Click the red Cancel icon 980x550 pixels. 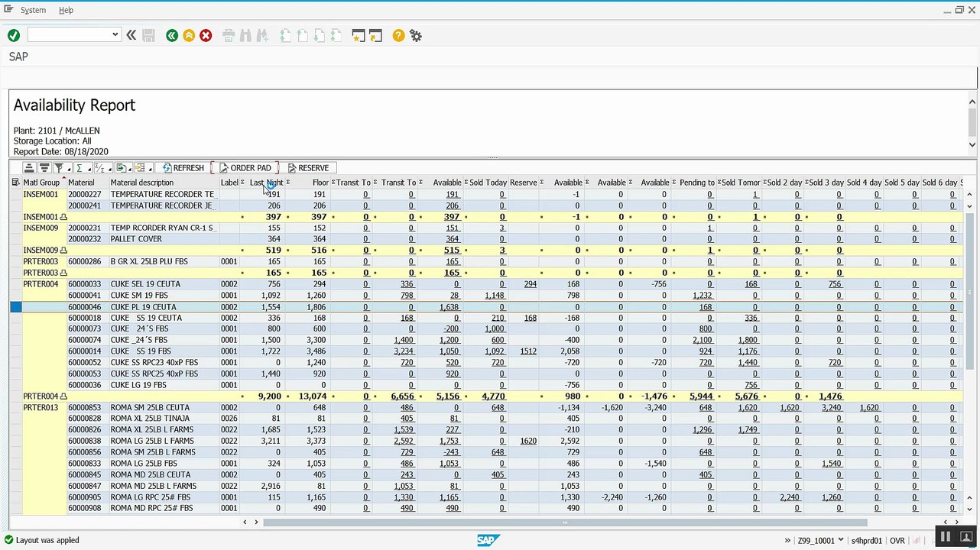(206, 35)
